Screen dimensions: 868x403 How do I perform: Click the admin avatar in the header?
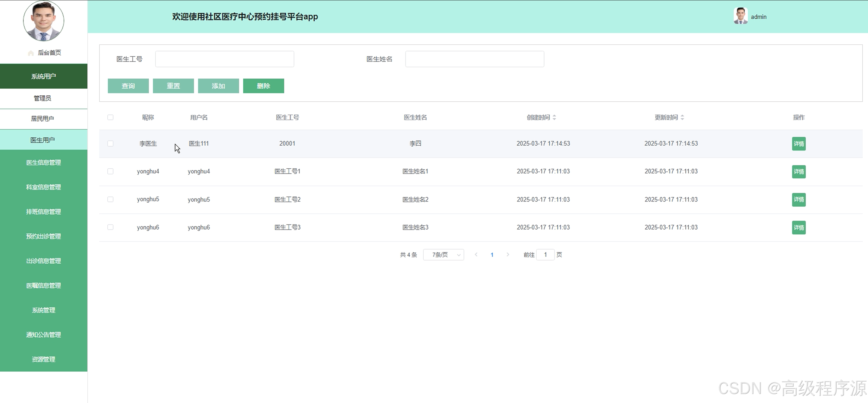[740, 16]
